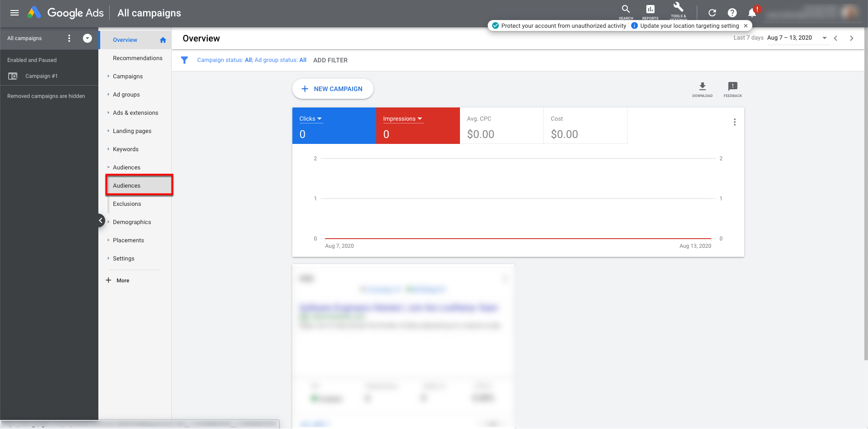View notifications bell icon
The image size is (868, 429).
[x=752, y=13]
